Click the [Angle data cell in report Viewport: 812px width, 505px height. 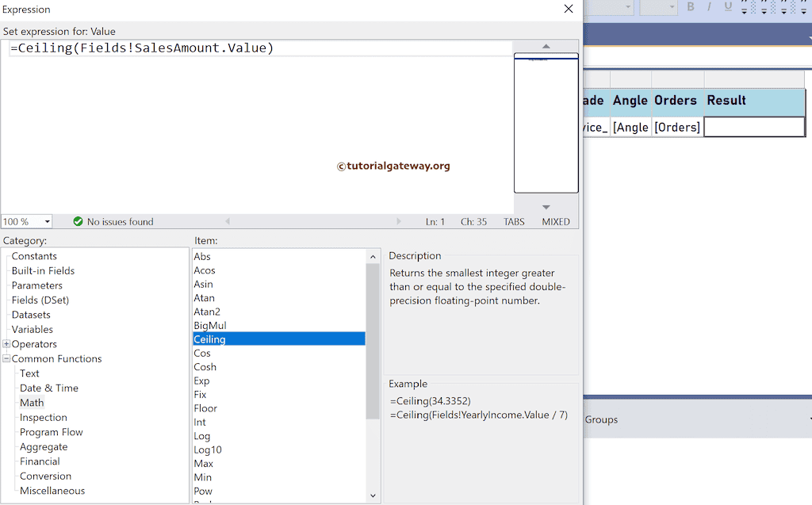[630, 127]
